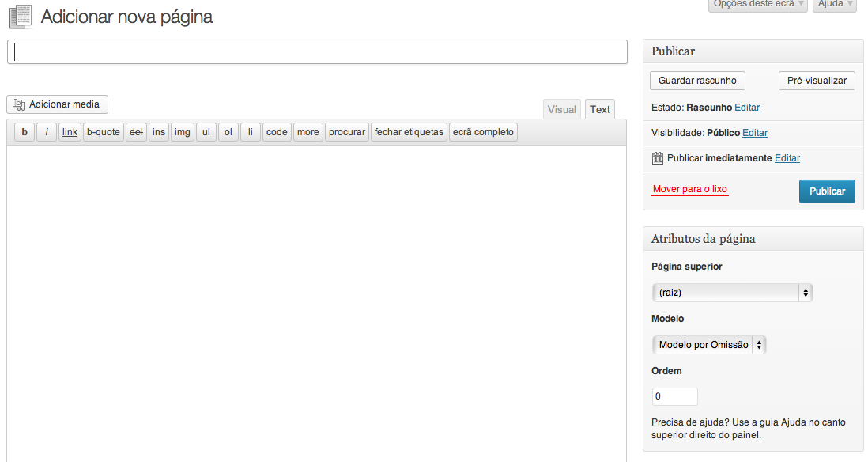
Task: Click the 'Pré-visualizar' button
Action: pyautogui.click(x=817, y=81)
